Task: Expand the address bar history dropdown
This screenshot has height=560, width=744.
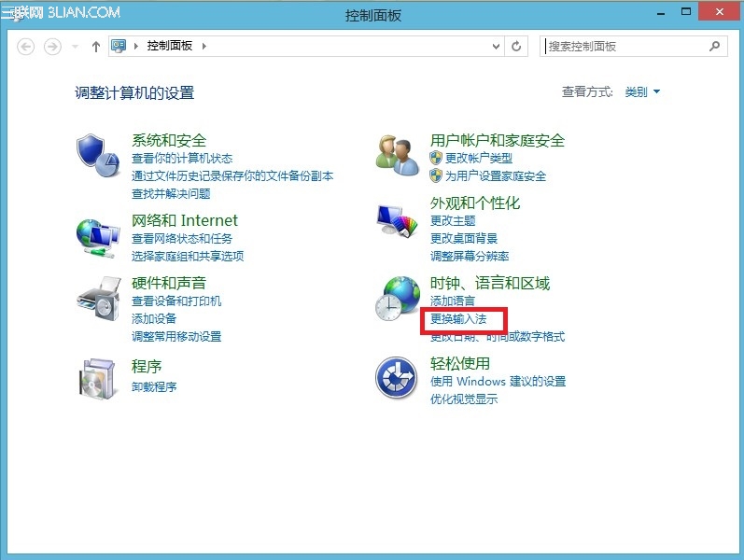Action: click(x=496, y=47)
